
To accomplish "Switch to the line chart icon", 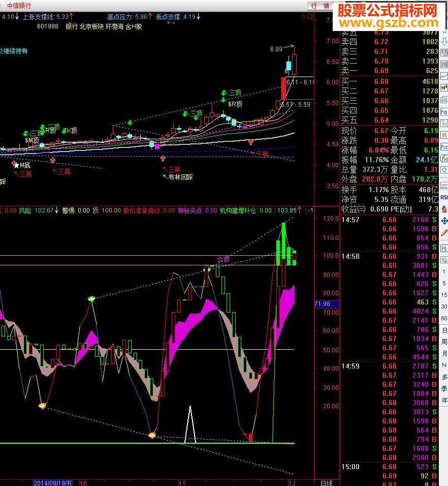I will 444,76.
